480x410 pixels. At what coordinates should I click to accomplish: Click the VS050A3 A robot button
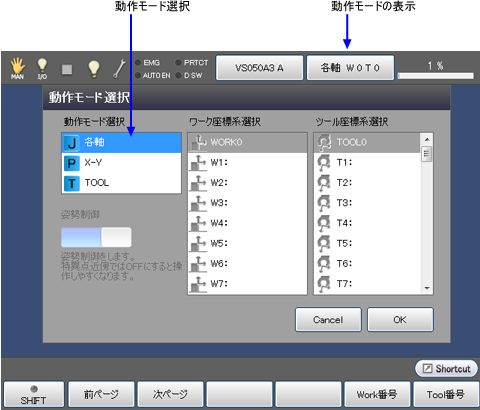point(259,68)
